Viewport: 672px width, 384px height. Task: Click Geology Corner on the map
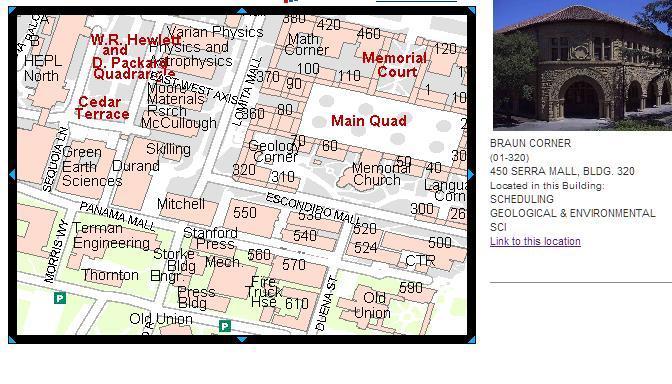click(274, 151)
